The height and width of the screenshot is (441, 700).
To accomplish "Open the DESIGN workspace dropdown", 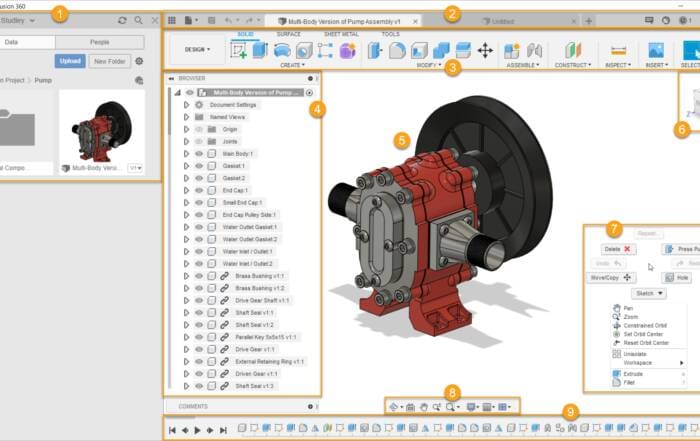I will (197, 50).
